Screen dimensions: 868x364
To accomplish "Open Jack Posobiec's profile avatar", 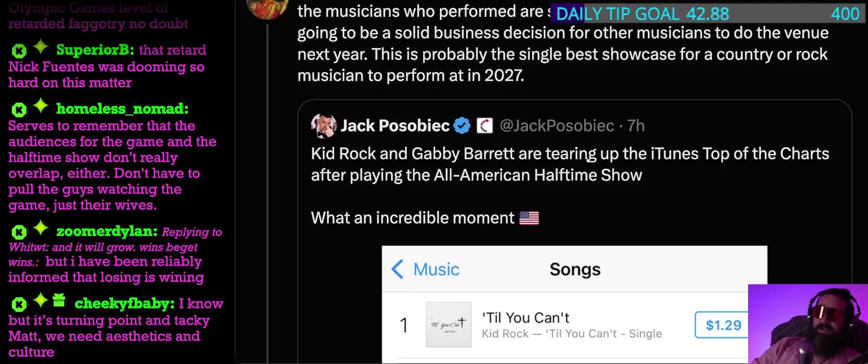I will click(x=323, y=125).
